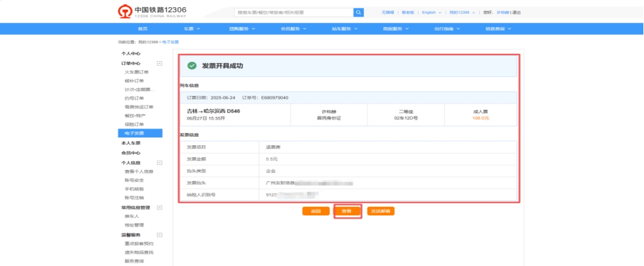Click the booking date 2025-06-24

(x=223, y=98)
